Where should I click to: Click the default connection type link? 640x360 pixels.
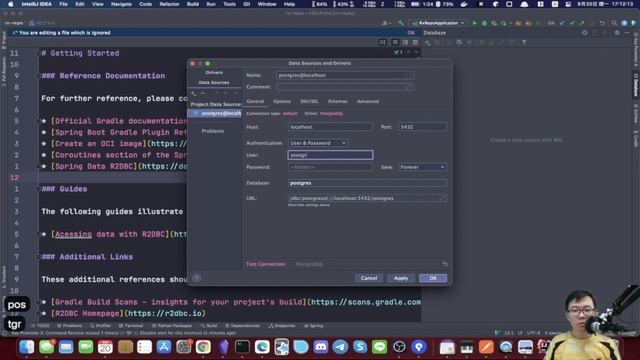click(x=290, y=113)
